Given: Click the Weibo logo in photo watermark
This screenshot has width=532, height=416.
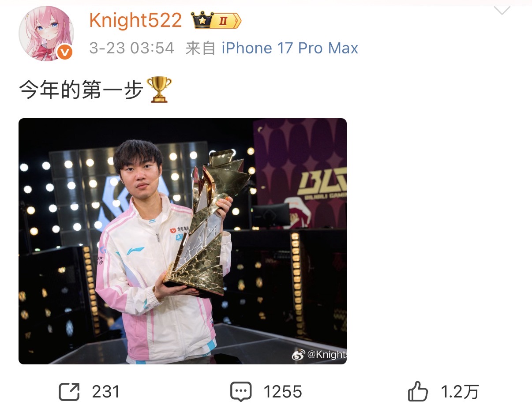Looking at the screenshot, I should tap(299, 354).
